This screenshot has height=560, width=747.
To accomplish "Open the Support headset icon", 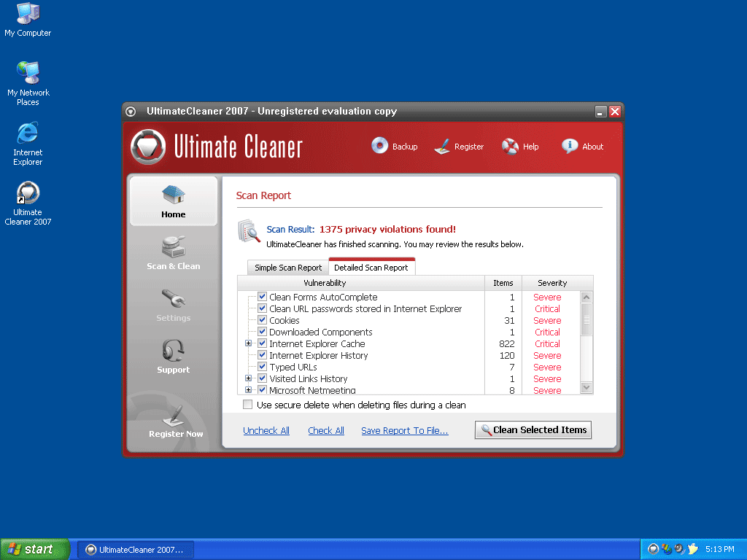I will (174, 351).
